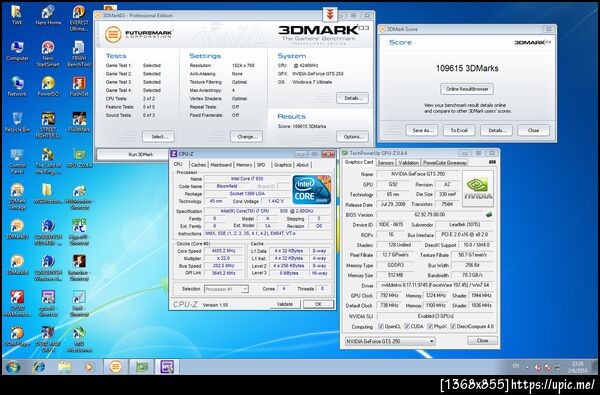
Task: Click the NVIDIA logo in GPU-Z
Action: click(x=478, y=188)
